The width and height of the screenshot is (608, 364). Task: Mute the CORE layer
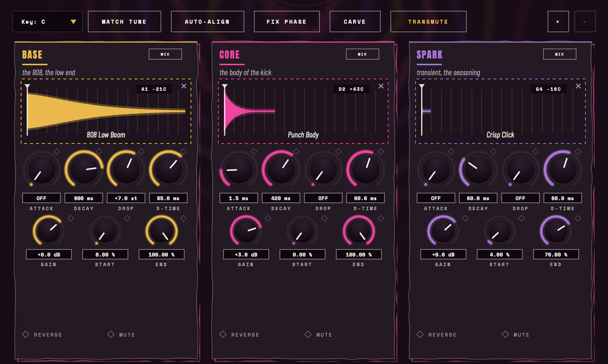(x=319, y=335)
